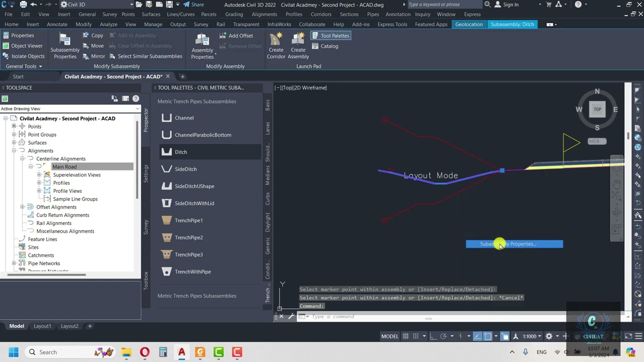Switch to the Settings tab in Toolspace
The height and width of the screenshot is (362, 644).
[x=146, y=174]
